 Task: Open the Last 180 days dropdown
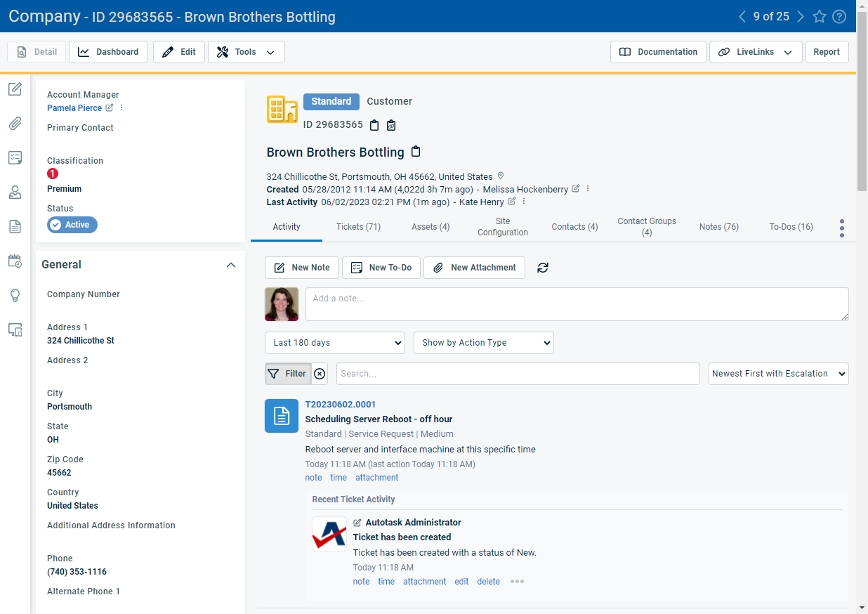[x=335, y=343]
